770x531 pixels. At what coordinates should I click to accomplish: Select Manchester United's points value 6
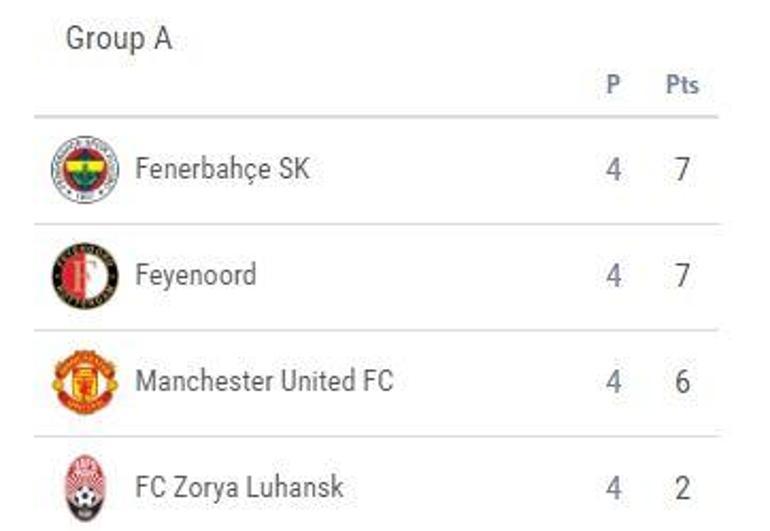point(682,382)
